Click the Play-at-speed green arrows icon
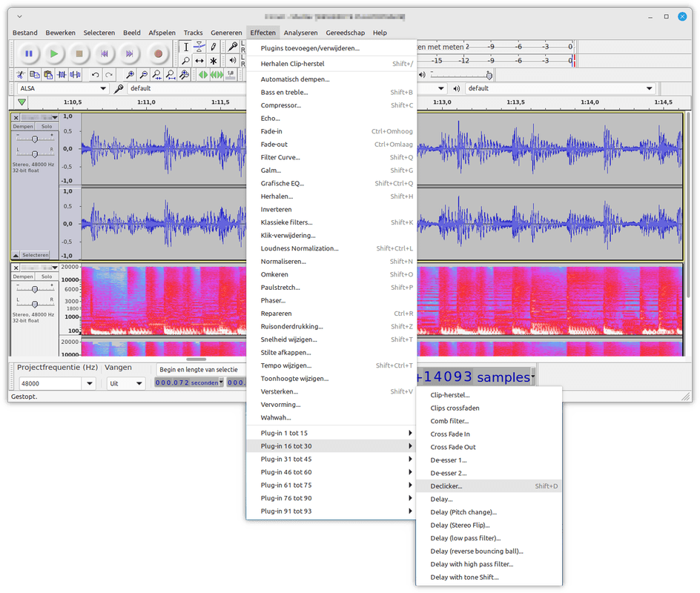700x593 pixels. 204,75
